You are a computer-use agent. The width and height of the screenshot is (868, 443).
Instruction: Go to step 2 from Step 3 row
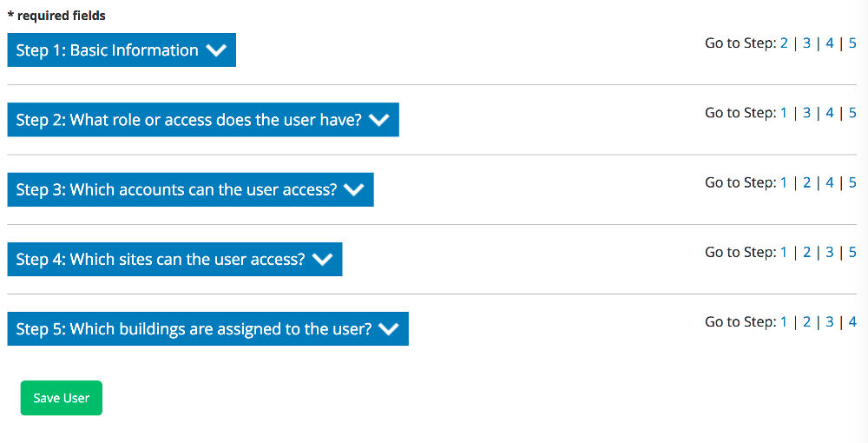(x=806, y=182)
